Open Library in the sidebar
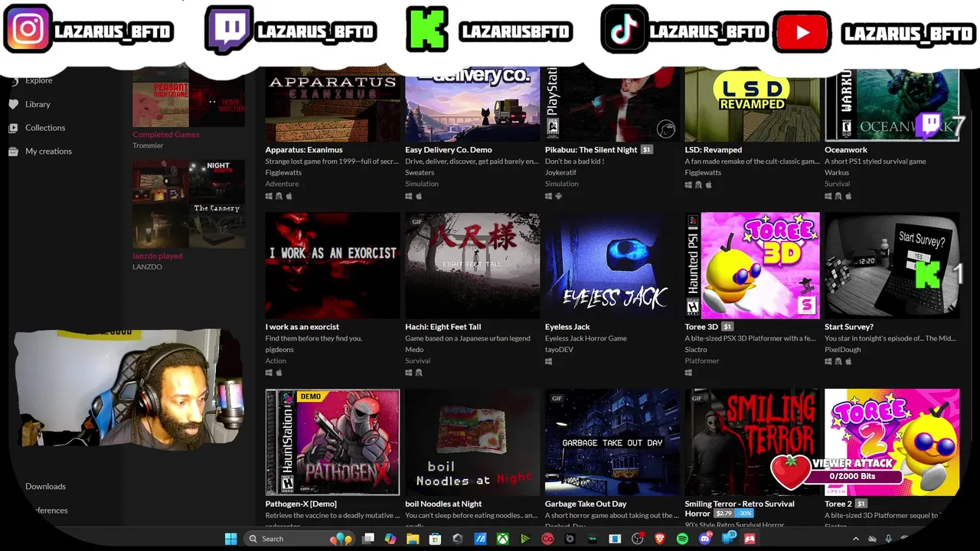This screenshot has width=980, height=551. pyautogui.click(x=38, y=104)
